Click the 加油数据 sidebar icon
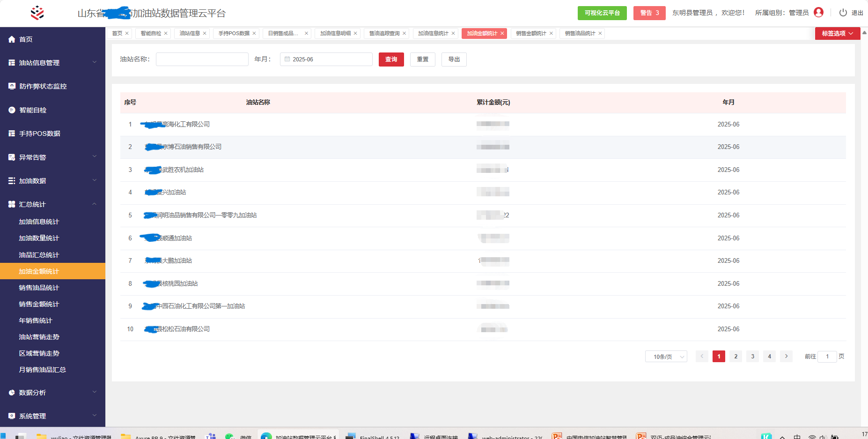The height and width of the screenshot is (439, 868). (x=12, y=181)
